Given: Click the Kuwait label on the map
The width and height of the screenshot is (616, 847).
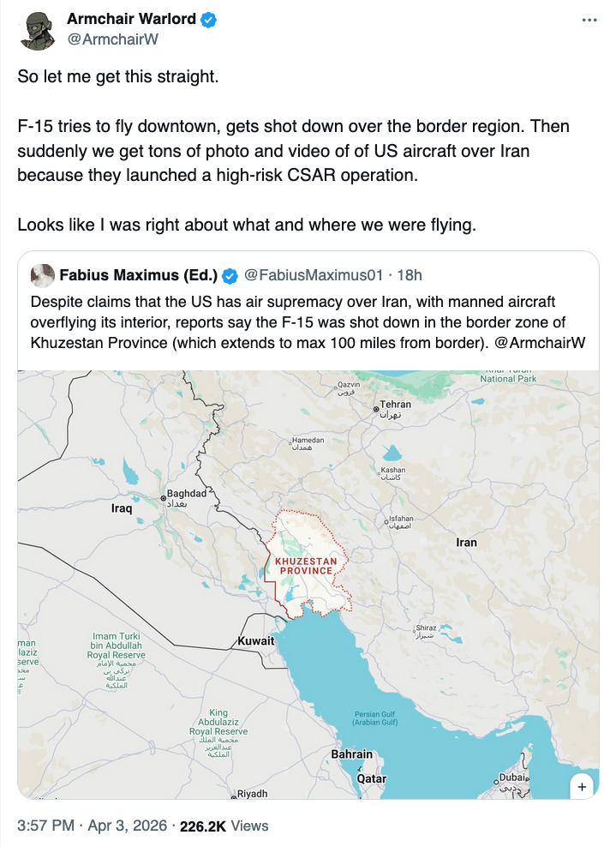Looking at the screenshot, I should click(x=255, y=641).
